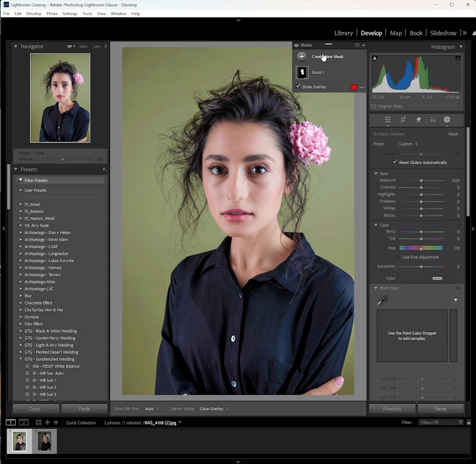
Task: Expand the Film Effect preset group
Action: pyautogui.click(x=21, y=324)
